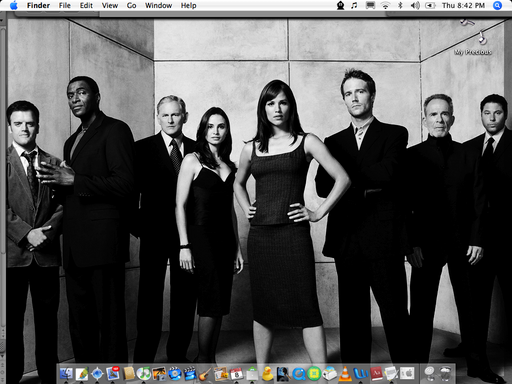Open the brown Address Book icon
This screenshot has height=384, width=512.
(128, 373)
